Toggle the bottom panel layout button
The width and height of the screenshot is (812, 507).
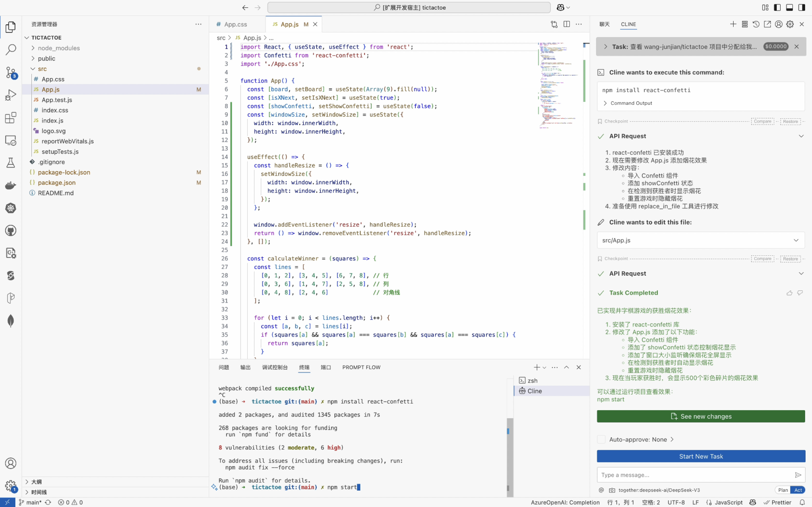(789, 7)
